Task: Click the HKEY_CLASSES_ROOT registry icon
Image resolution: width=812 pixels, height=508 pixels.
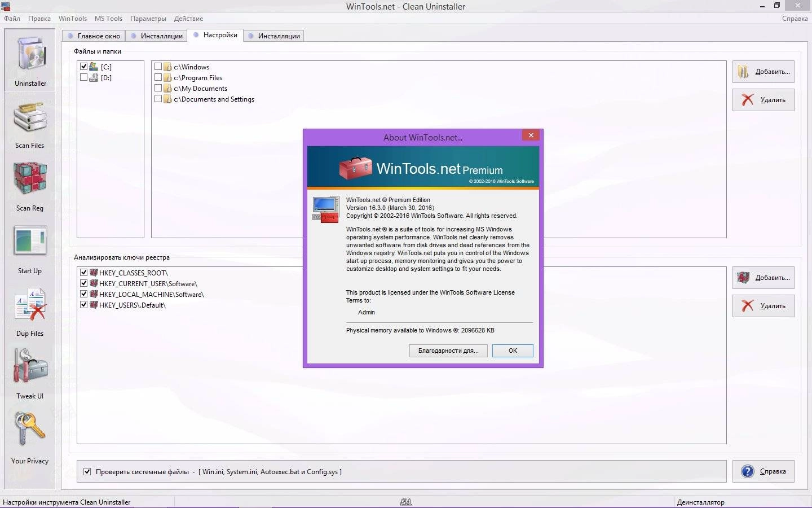Action: coord(94,273)
